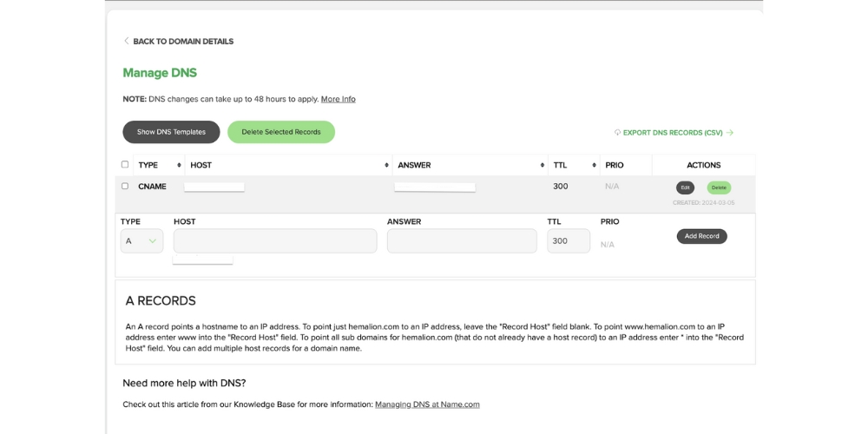Sort records using the HOST column sort arrows
868x434 pixels.
[x=386, y=165]
